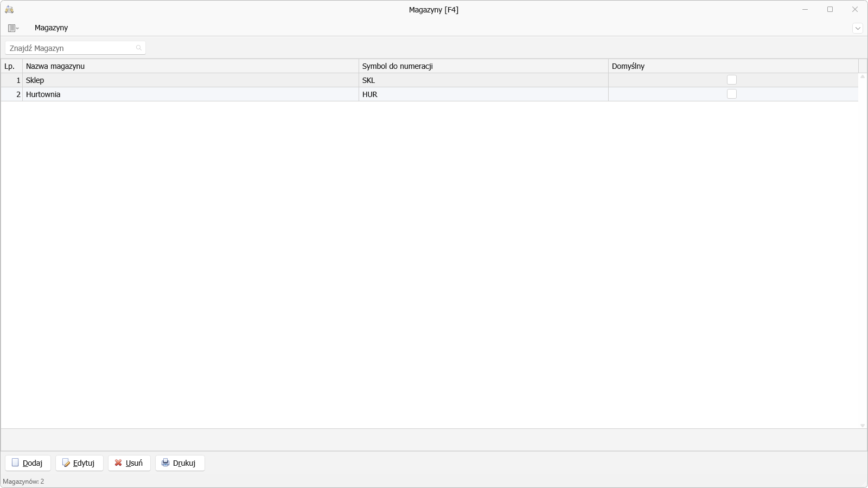Tick the Domyślny checkbox for Sklep
This screenshot has height=488, width=868.
point(732,80)
